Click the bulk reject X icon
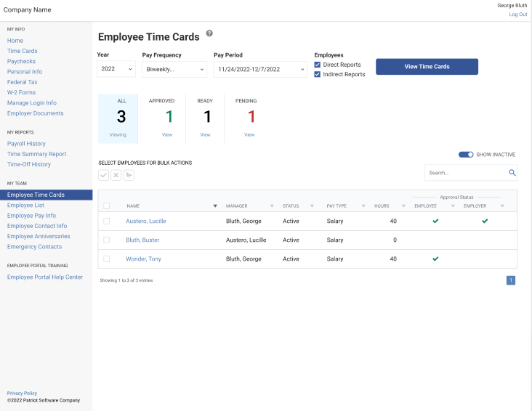This screenshot has height=411, width=532. click(x=116, y=175)
